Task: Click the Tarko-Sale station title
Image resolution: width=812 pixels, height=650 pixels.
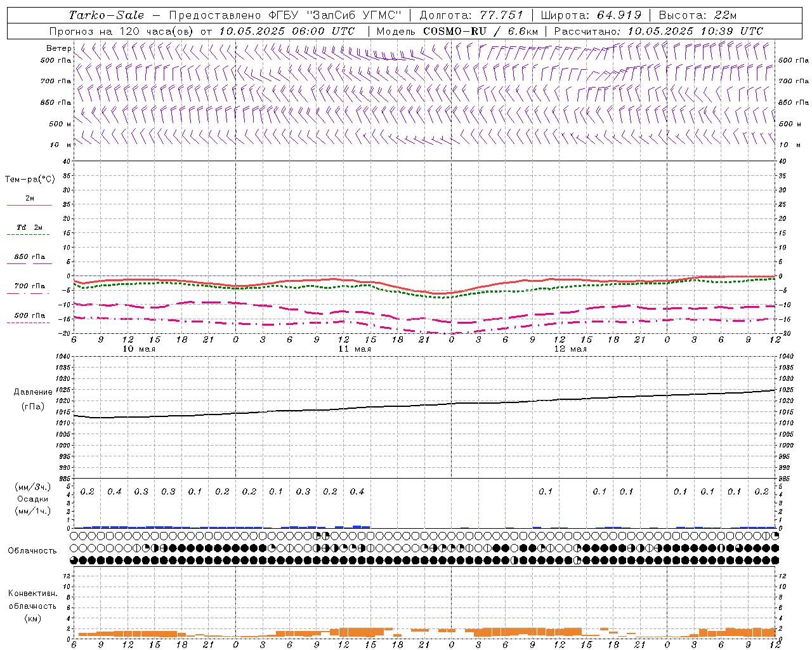Action: point(107,15)
